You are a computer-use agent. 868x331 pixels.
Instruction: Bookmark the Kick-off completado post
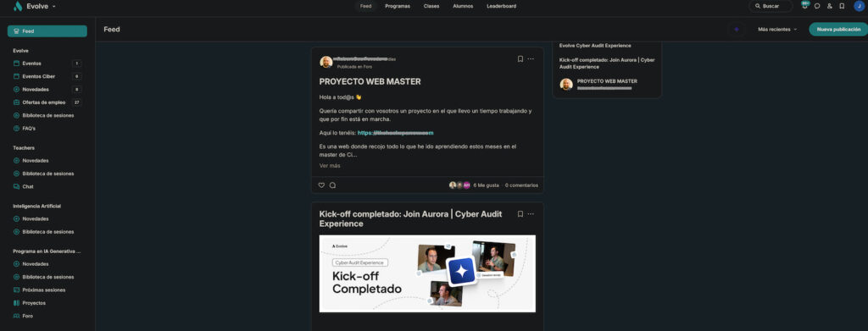coord(520,214)
